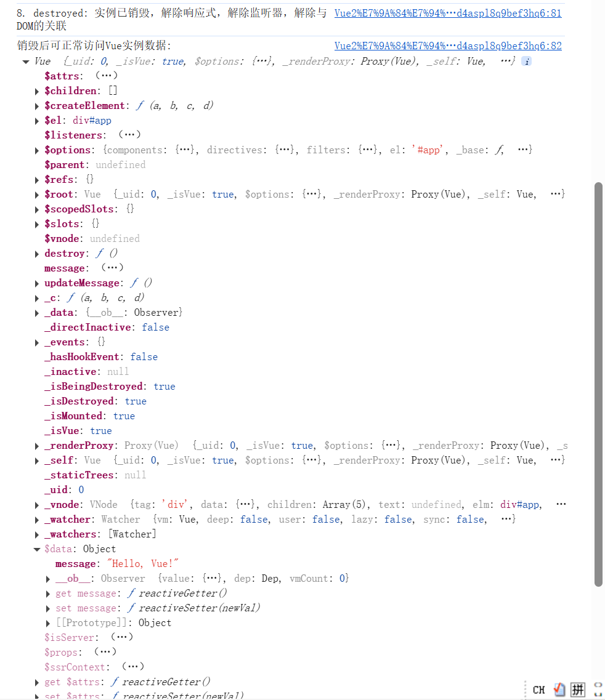Invoke getter ellipsis for $attrs
This screenshot has width=605, height=700.
point(107,76)
